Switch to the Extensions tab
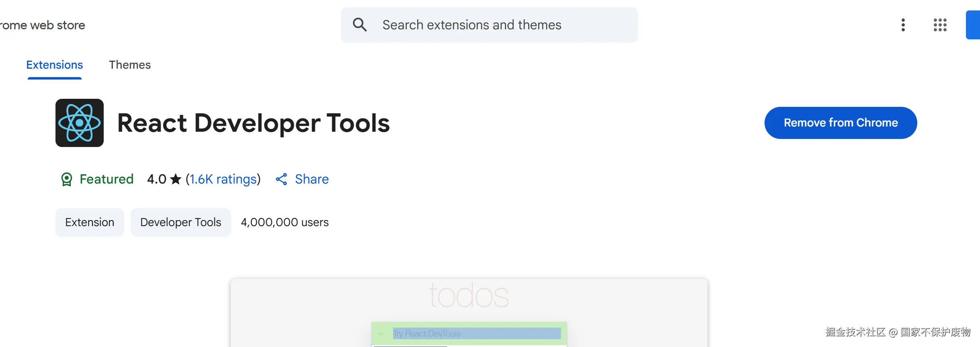 click(55, 65)
